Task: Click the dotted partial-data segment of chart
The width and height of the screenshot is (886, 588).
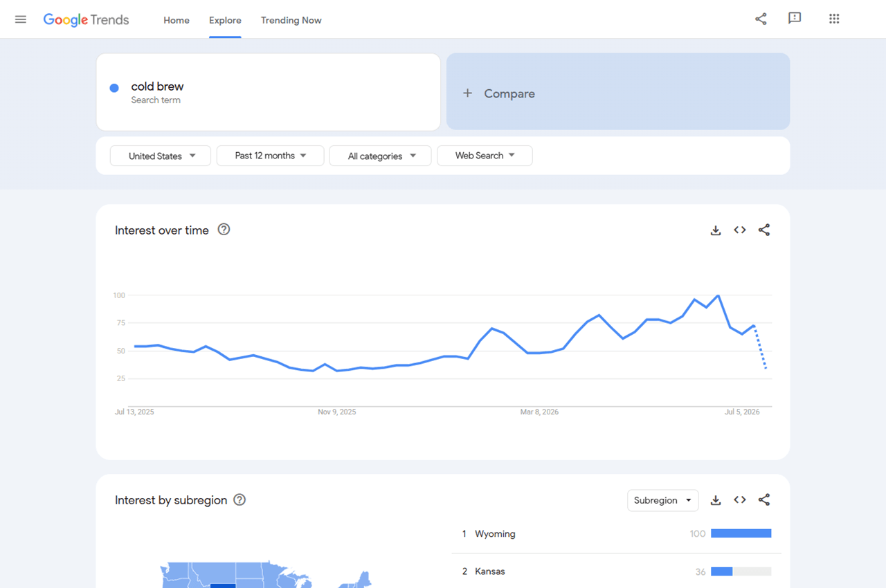Action: pyautogui.click(x=760, y=347)
